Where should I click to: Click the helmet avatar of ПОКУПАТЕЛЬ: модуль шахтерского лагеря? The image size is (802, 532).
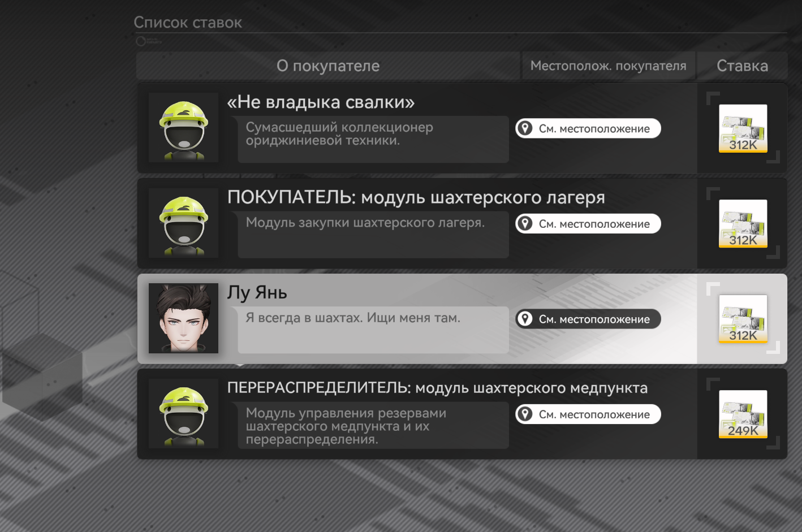(183, 223)
